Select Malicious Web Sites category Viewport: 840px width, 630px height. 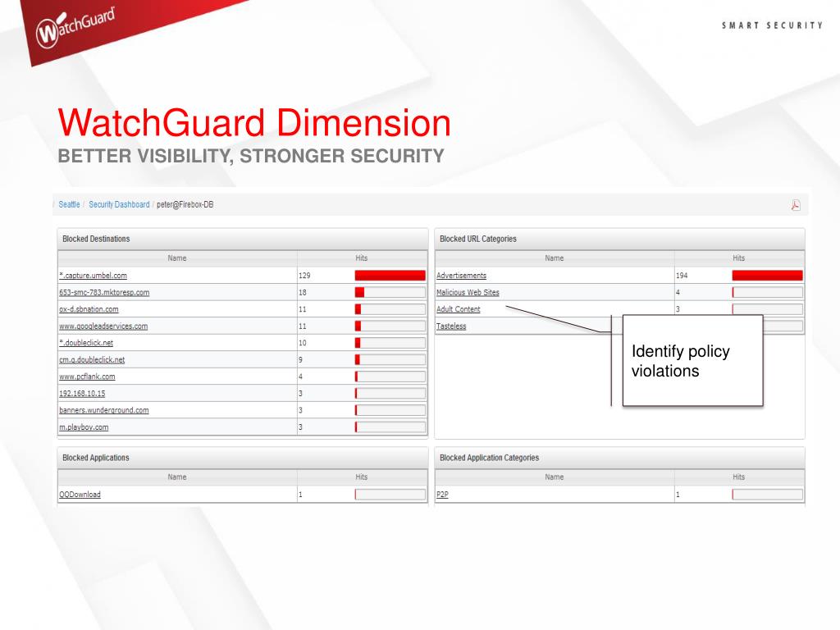468,293
